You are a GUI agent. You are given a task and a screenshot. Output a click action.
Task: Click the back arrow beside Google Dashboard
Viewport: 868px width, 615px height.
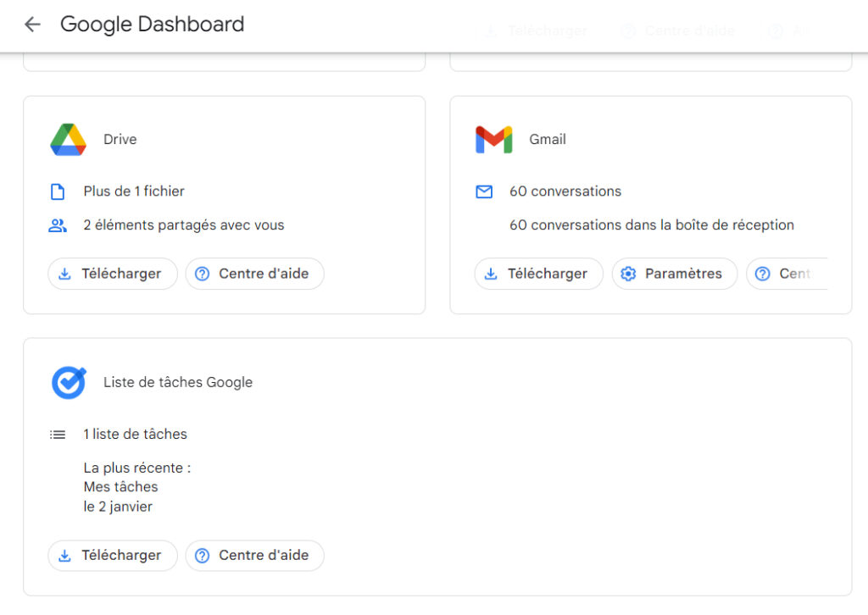click(x=32, y=25)
